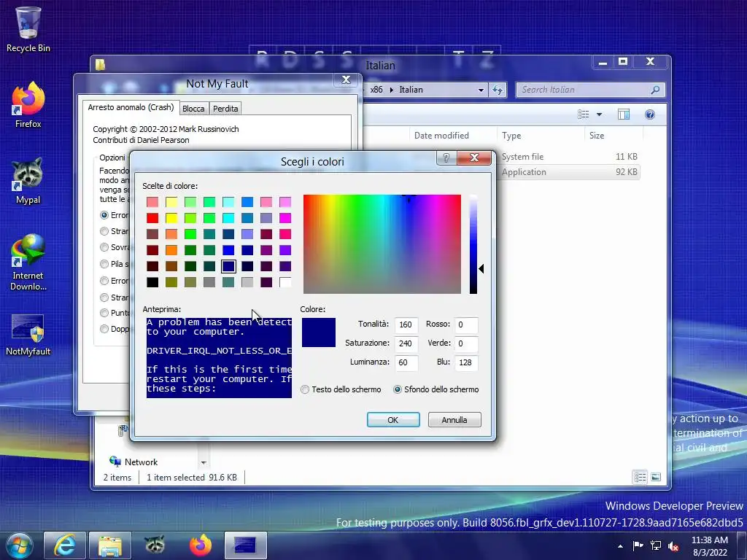Select the Sovra... radio option
Screen dimensions: 747x560
click(104, 247)
